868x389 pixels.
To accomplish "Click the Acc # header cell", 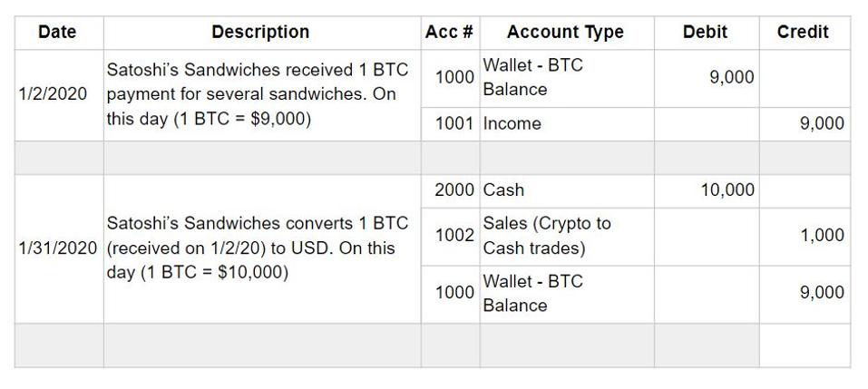I will coord(449,32).
